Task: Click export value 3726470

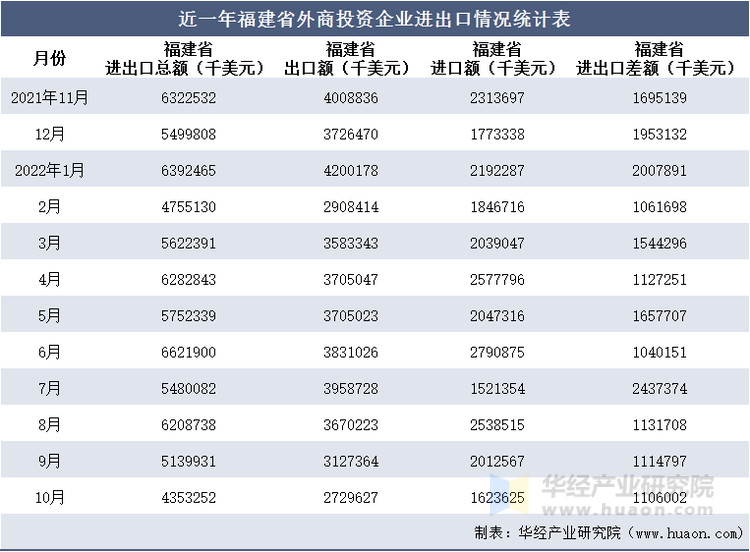Action: [x=351, y=134]
